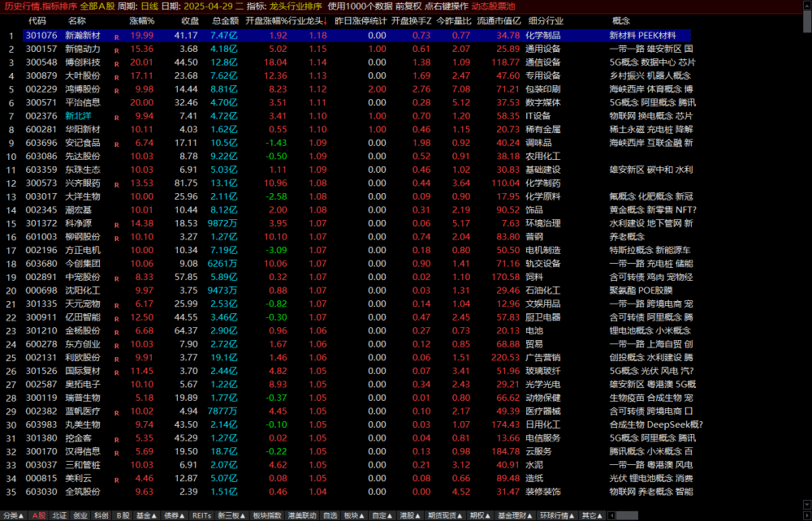Open the 新三板 dropdown tab
Image resolution: width=812 pixels, height=521 pixels.
pyautogui.click(x=231, y=516)
